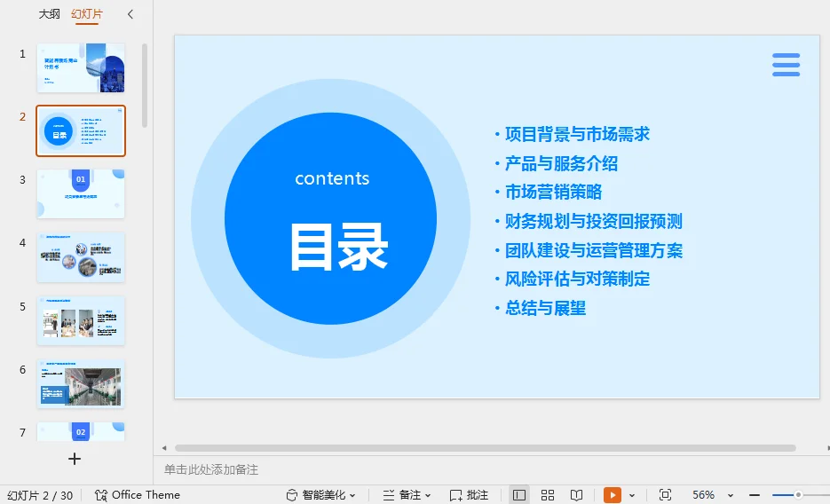This screenshot has height=504, width=830.
Task: Collapse the slide panel with the chevron
Action: tap(130, 14)
